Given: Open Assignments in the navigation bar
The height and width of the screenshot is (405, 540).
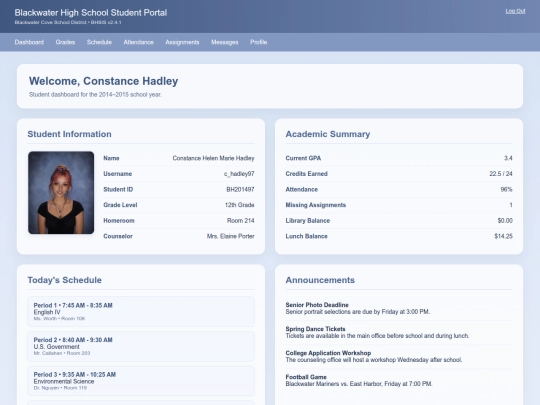Looking at the screenshot, I should point(182,42).
